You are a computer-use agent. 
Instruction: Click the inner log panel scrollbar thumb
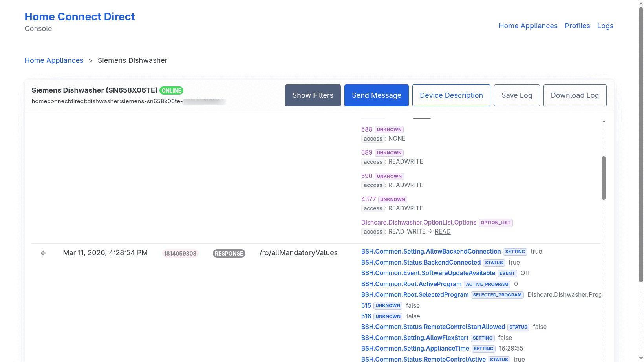point(604,178)
